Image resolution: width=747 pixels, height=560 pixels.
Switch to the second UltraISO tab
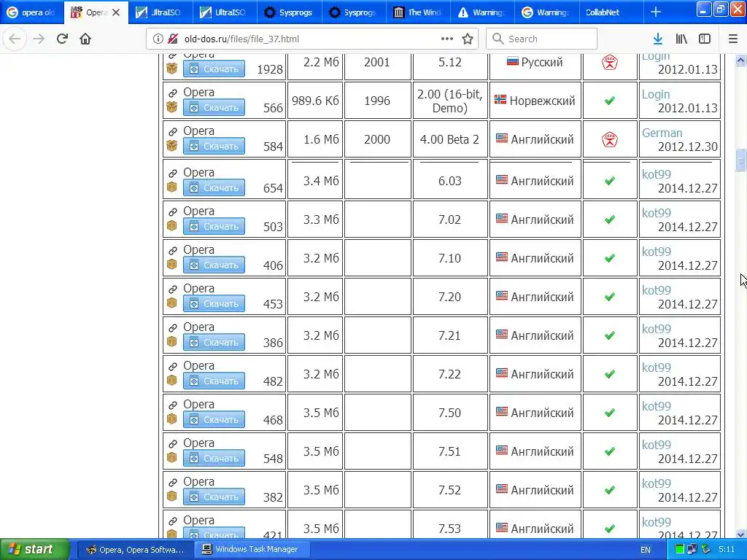[224, 12]
